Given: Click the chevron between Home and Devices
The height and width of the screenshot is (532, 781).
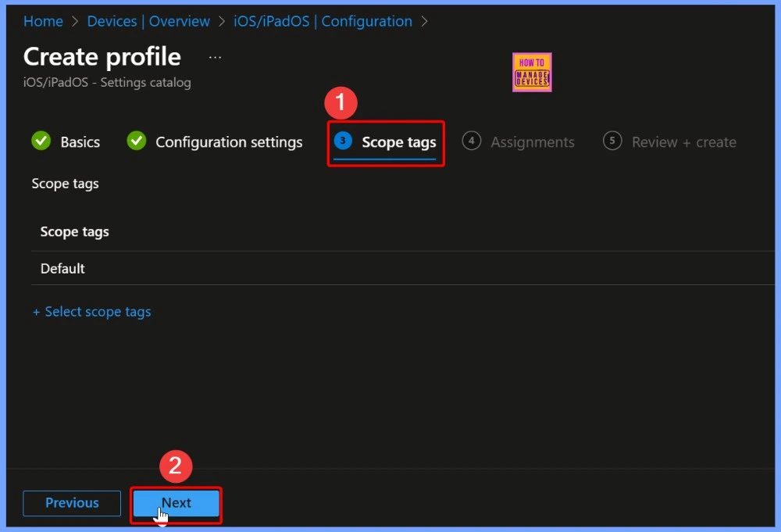Looking at the screenshot, I should pos(76,22).
